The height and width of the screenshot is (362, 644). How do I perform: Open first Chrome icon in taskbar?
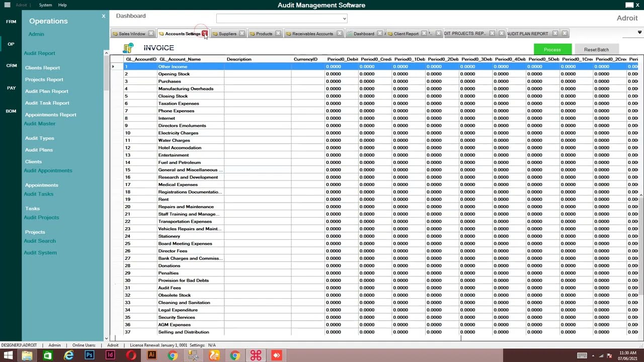point(173,355)
